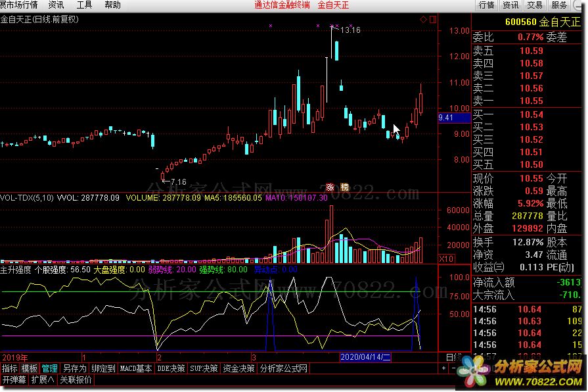Viewport: 588px width, 392px height.
Task: Click the 绑定到 tab
Action: pyautogui.click(x=103, y=368)
